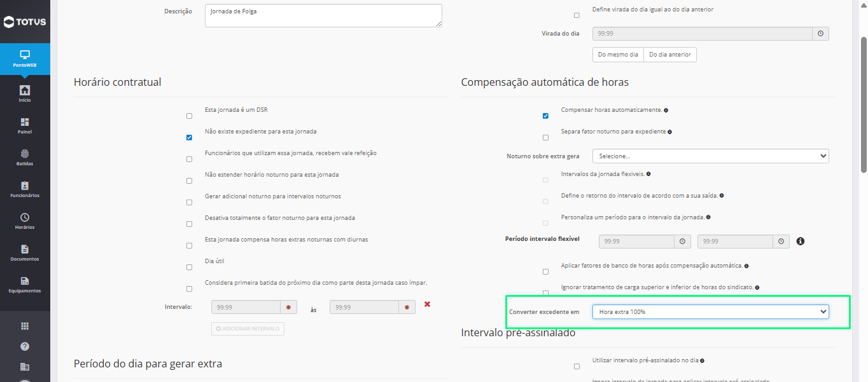Image resolution: width=868 pixels, height=382 pixels.
Task: Click info icon next to Compensar horas automaticamente
Action: point(666,111)
